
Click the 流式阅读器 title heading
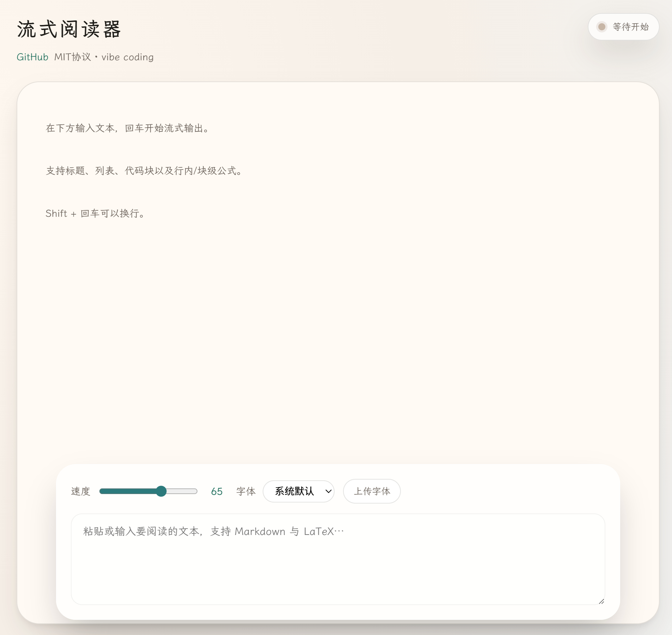point(69,30)
